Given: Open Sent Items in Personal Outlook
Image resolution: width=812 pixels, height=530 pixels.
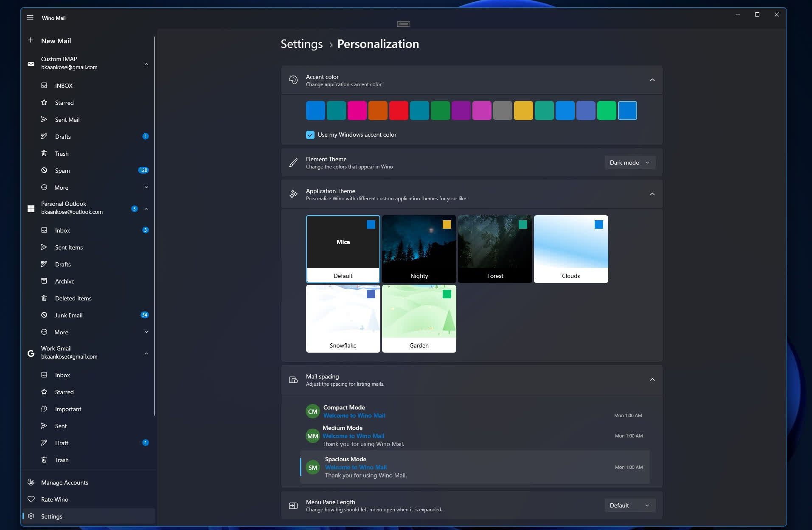Looking at the screenshot, I should click(69, 247).
